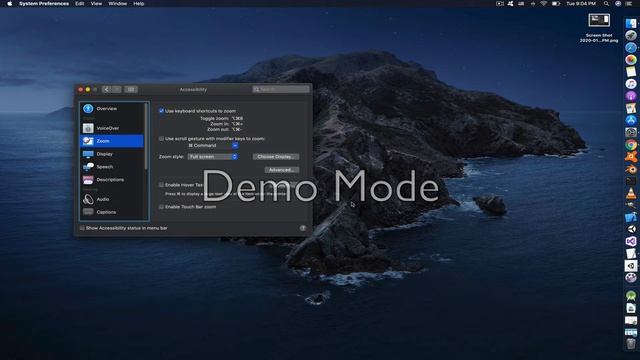Click the Search field in Accessibility window
This screenshot has height=360, width=640.
(281, 89)
